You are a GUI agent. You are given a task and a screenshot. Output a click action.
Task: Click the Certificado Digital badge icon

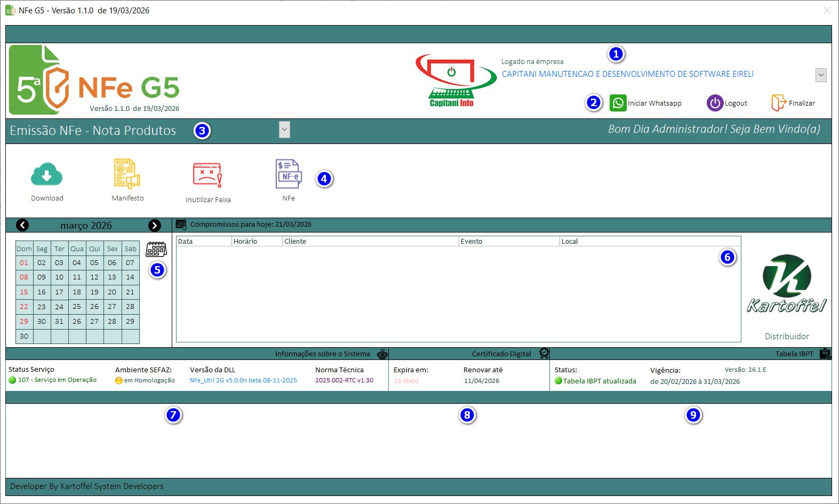544,354
